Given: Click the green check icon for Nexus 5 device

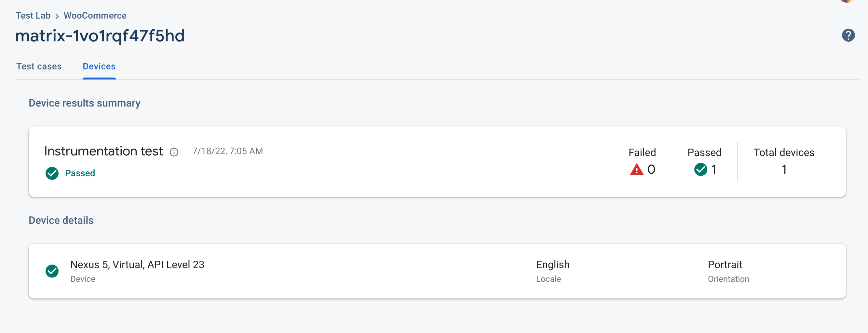Looking at the screenshot, I should (x=52, y=271).
